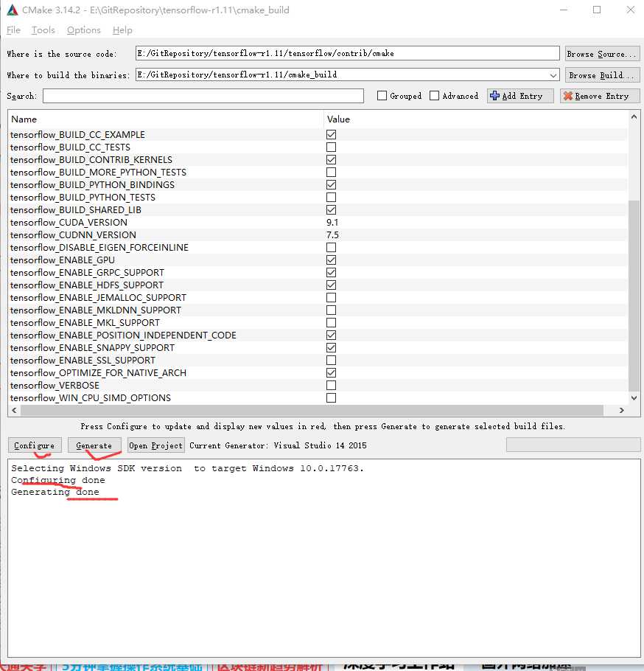Maximize the CMake window
Viewport: 644px width, 671px height.
pos(597,10)
